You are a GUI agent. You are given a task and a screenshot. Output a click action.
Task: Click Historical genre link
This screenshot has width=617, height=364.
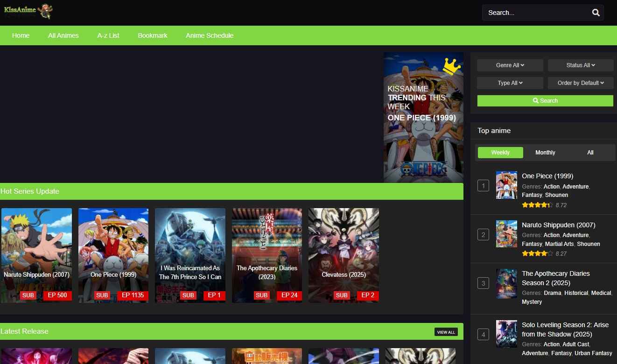[x=576, y=293]
